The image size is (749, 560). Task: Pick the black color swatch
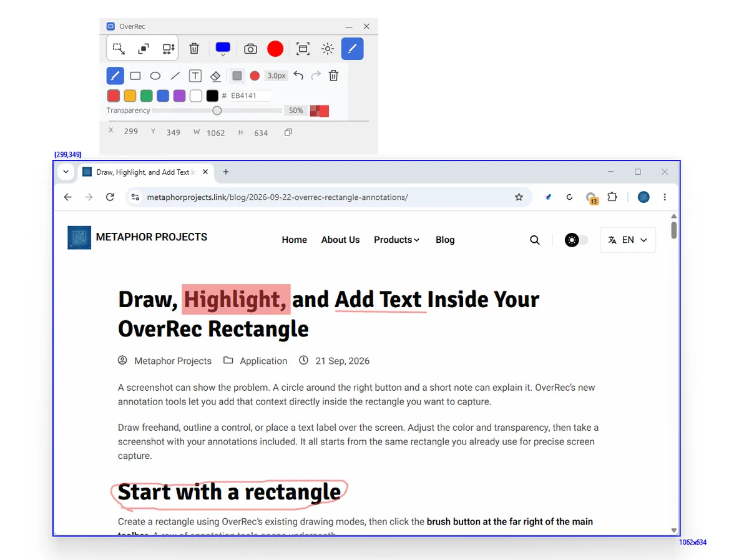(x=212, y=96)
